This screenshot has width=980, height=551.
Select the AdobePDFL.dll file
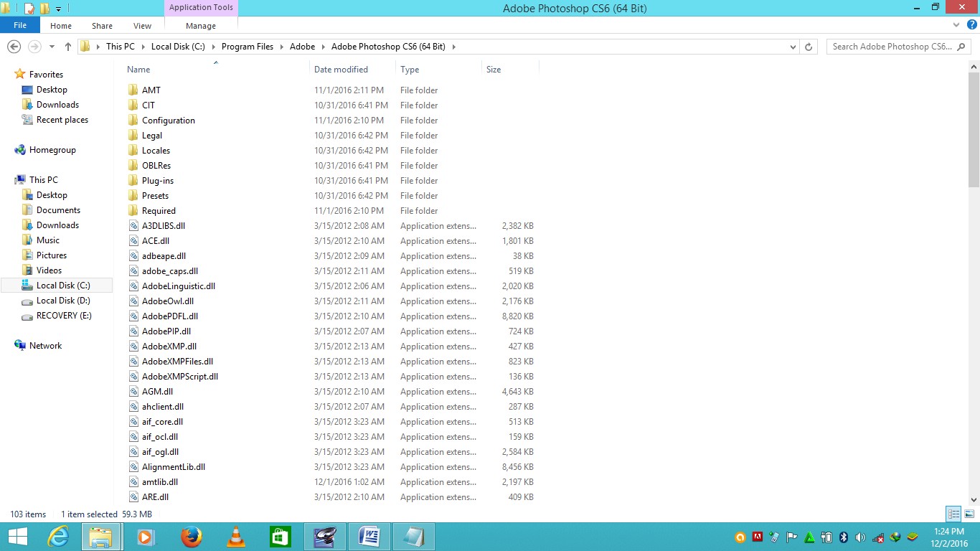pos(170,316)
